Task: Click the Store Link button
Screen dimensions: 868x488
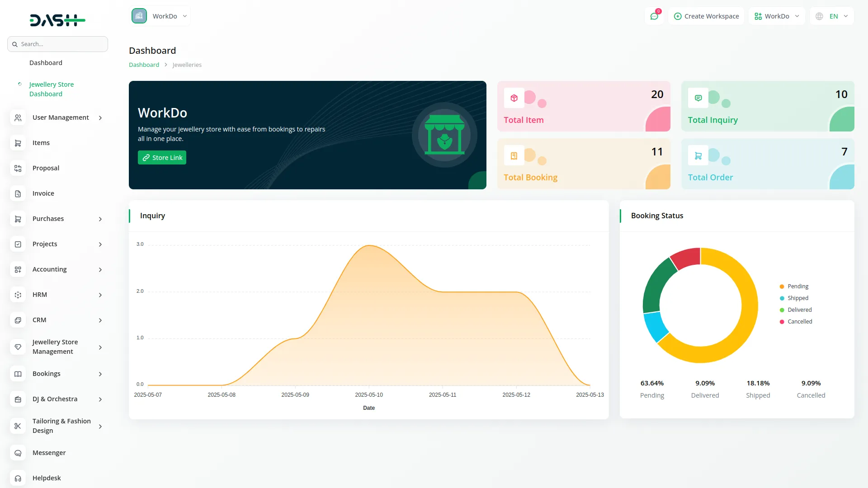Action: 162,158
